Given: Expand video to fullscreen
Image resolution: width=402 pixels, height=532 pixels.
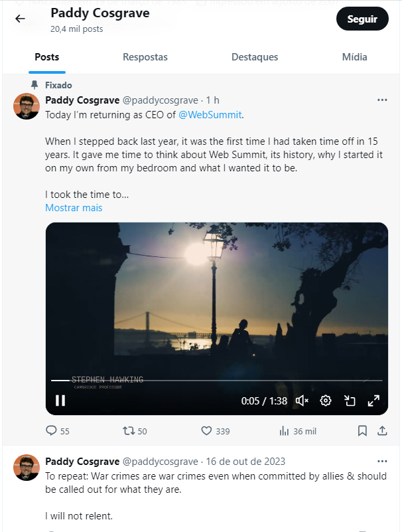Looking at the screenshot, I should (x=373, y=400).
